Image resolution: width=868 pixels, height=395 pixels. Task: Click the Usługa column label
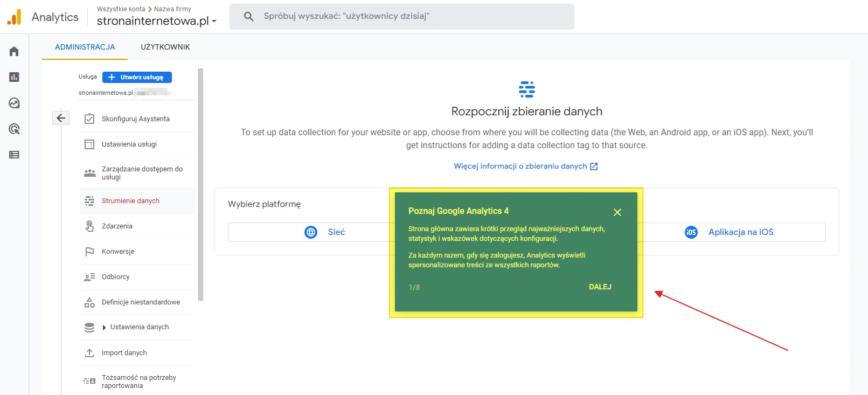(88, 77)
